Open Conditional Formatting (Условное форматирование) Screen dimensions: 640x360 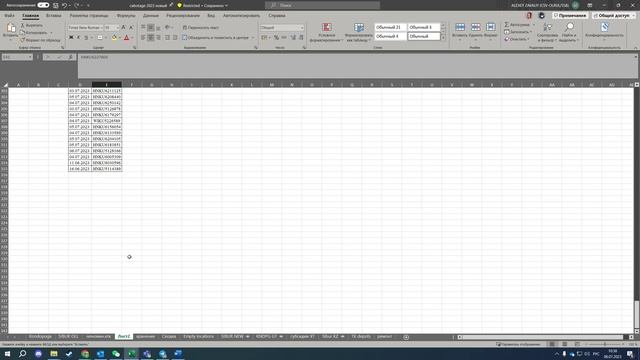[327, 32]
